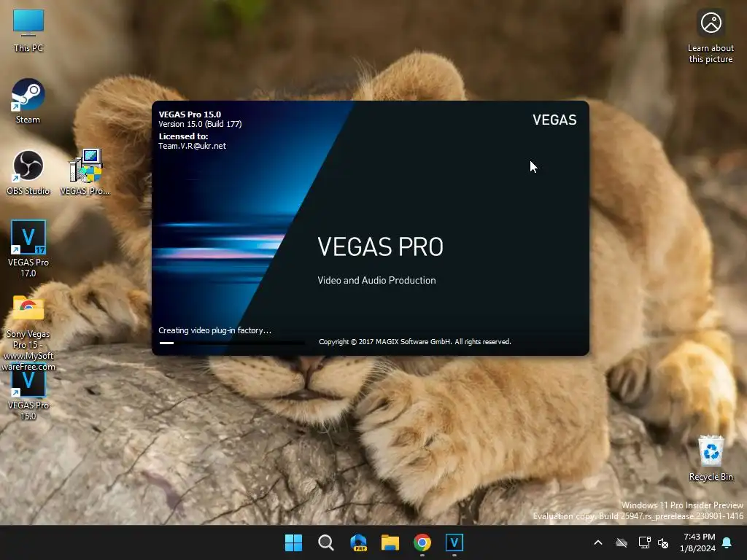Launch Microsoft Edge PRE from taskbar
The height and width of the screenshot is (560, 747).
click(x=358, y=542)
